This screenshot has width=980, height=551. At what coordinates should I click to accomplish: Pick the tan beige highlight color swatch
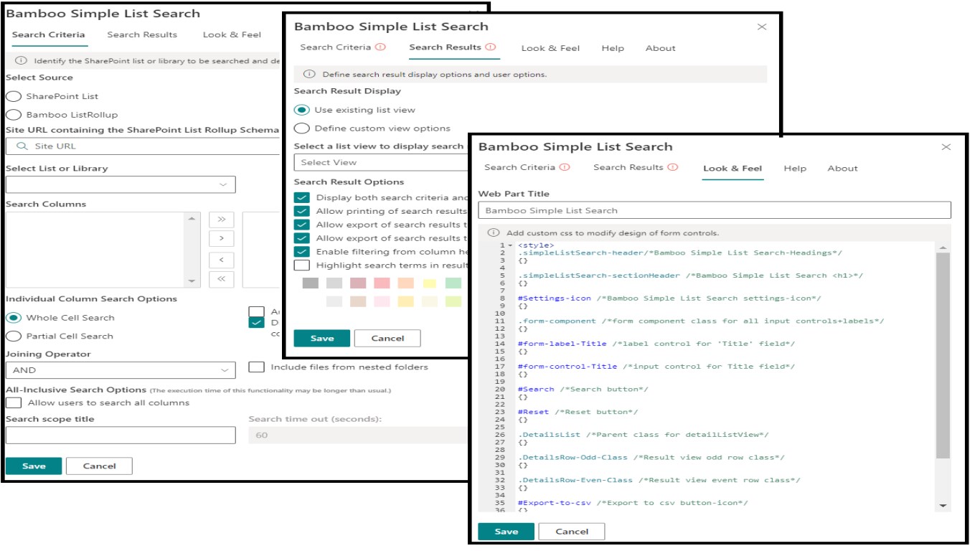click(357, 301)
